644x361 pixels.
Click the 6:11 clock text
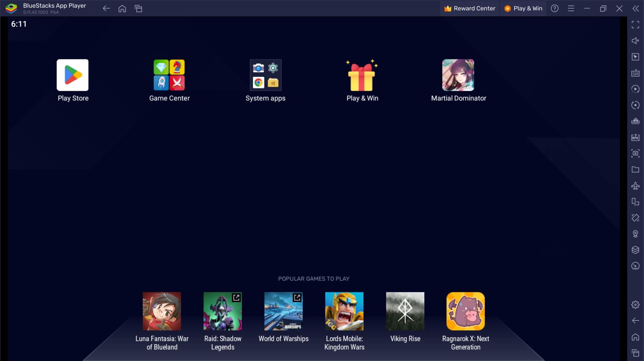19,24
